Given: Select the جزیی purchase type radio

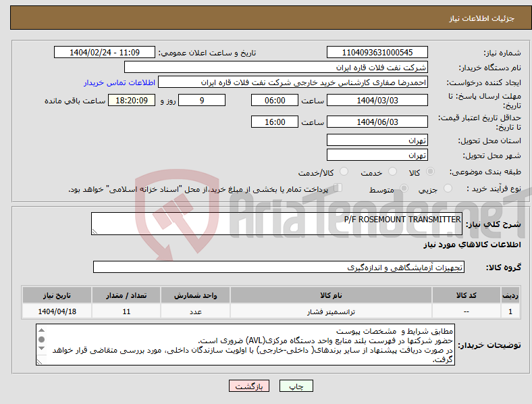Looking at the screenshot, I should coord(448,188).
